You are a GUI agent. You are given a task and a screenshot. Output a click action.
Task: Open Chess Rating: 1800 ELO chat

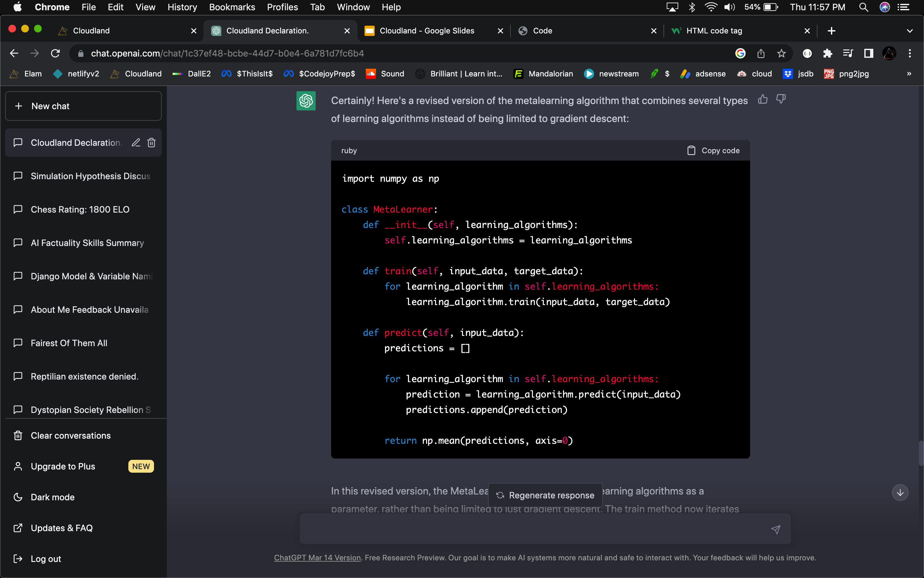(x=83, y=209)
